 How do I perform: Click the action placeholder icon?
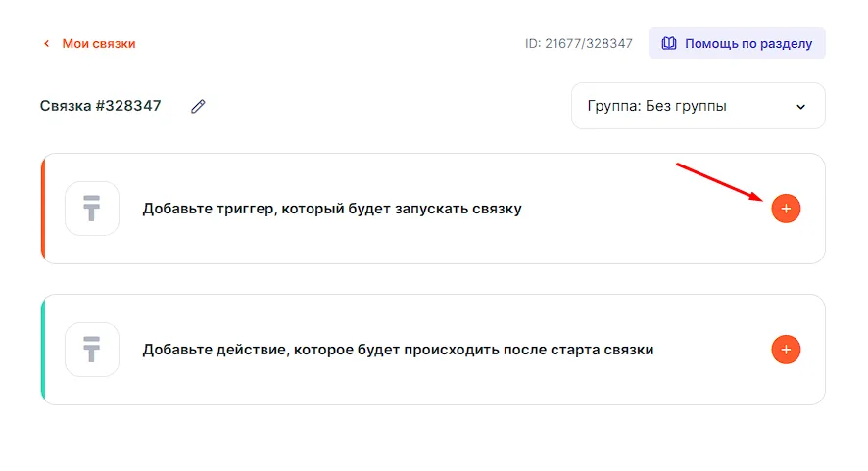[92, 350]
